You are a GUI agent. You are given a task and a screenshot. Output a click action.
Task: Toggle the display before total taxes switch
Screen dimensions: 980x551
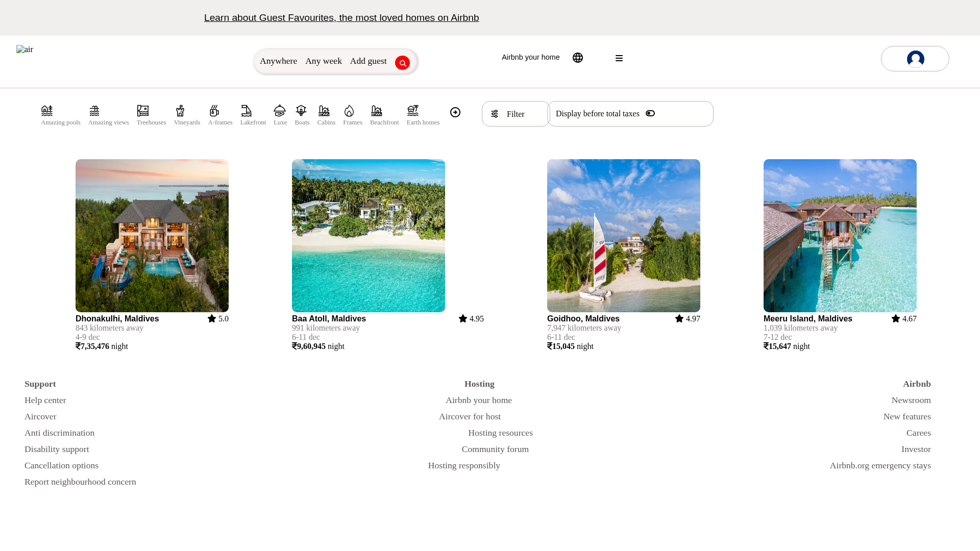point(650,113)
